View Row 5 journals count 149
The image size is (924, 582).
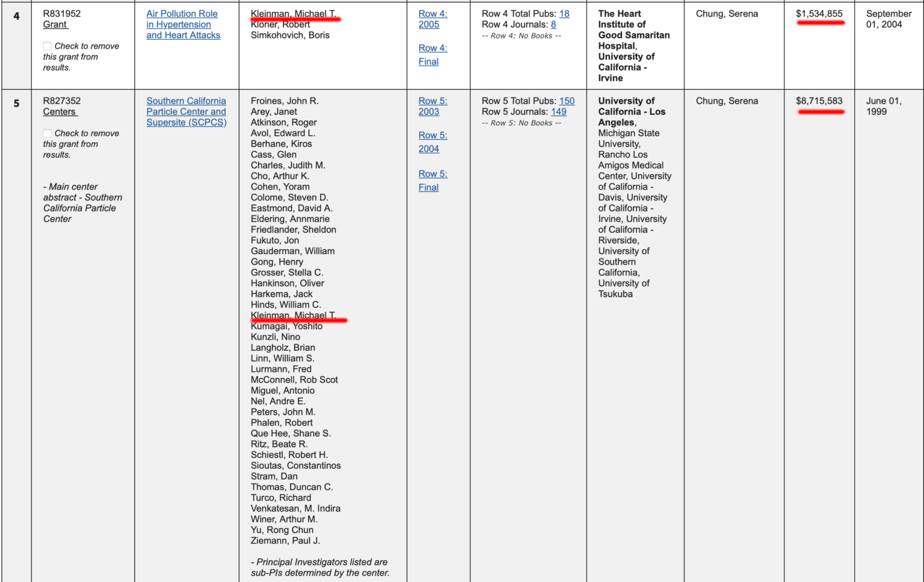[559, 112]
